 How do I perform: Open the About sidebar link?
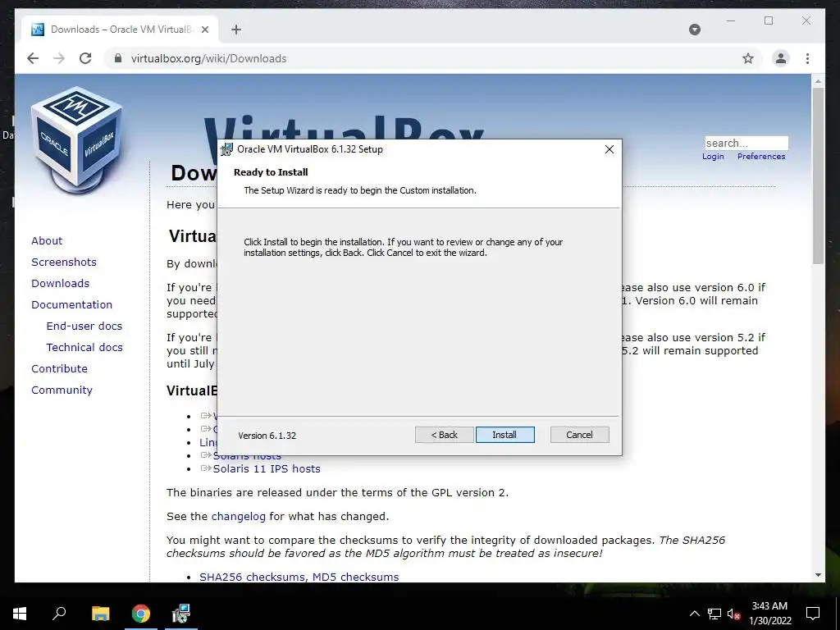click(47, 240)
